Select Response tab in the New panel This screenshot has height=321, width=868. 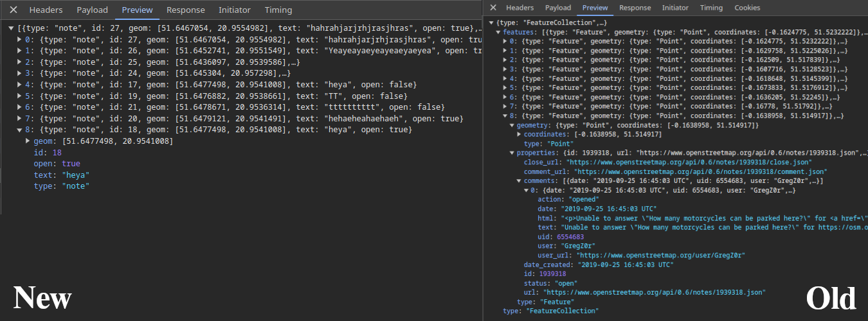pos(185,10)
